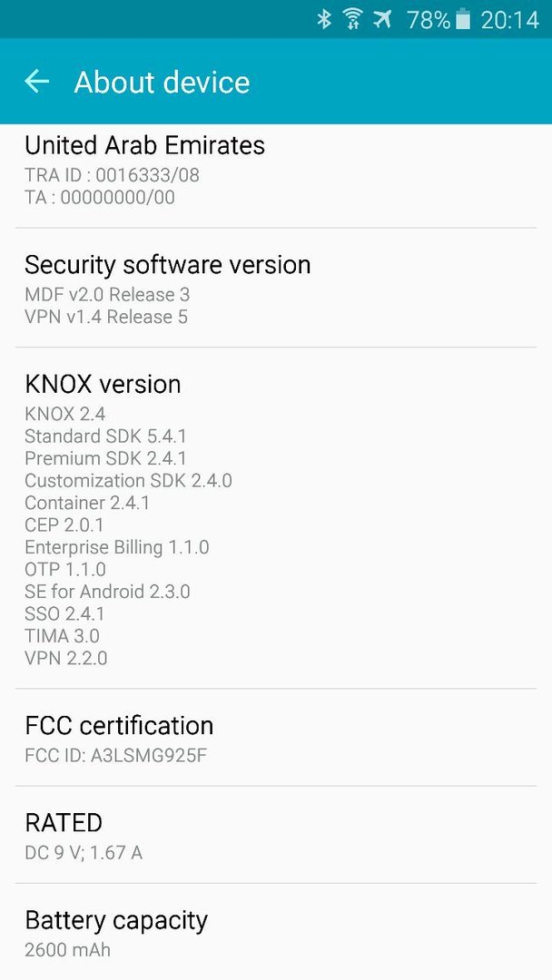This screenshot has height=980, width=552.
Task: Open the RATED entry
Action: click(x=276, y=835)
